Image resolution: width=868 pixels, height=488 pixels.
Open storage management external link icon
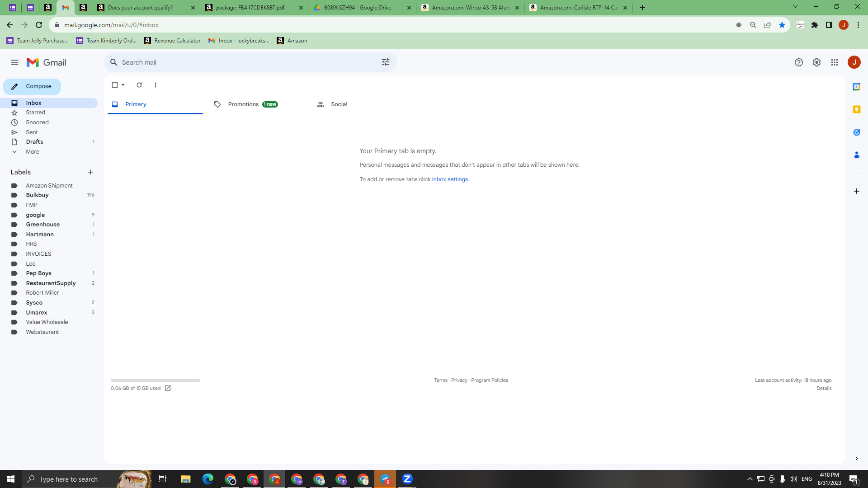coord(168,388)
